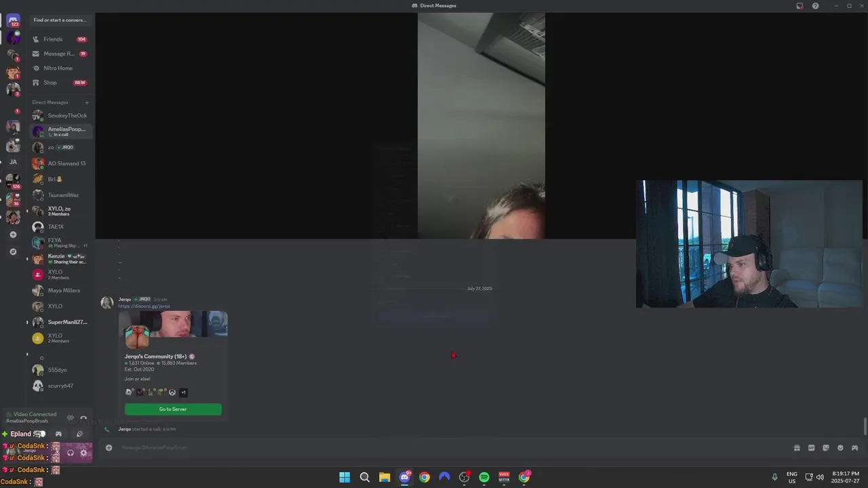Click the Inbox icon in title bar

(800, 6)
